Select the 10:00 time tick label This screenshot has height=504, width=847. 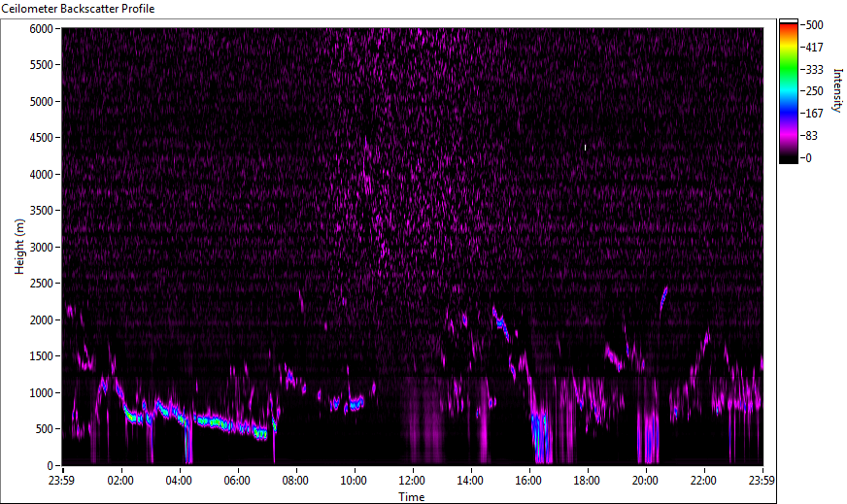tap(354, 481)
